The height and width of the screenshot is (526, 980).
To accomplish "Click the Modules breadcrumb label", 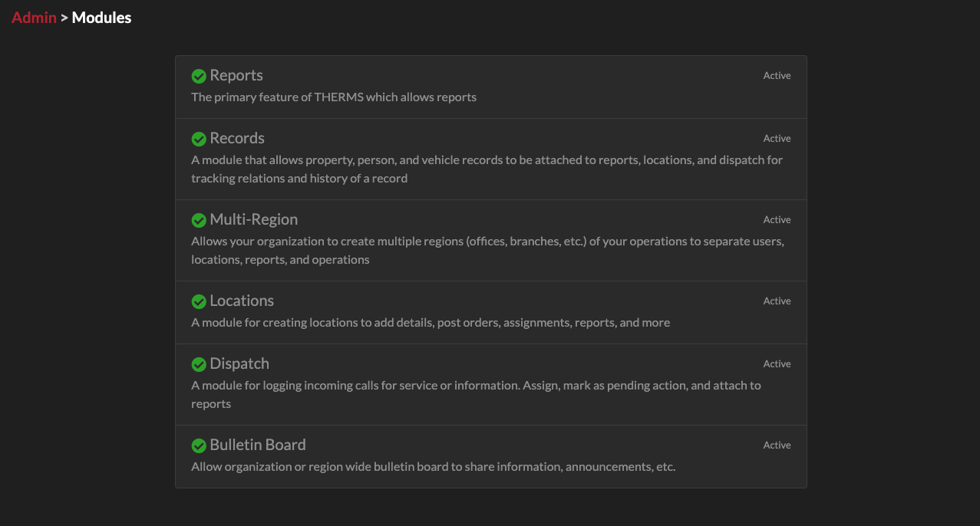I will click(x=100, y=17).
